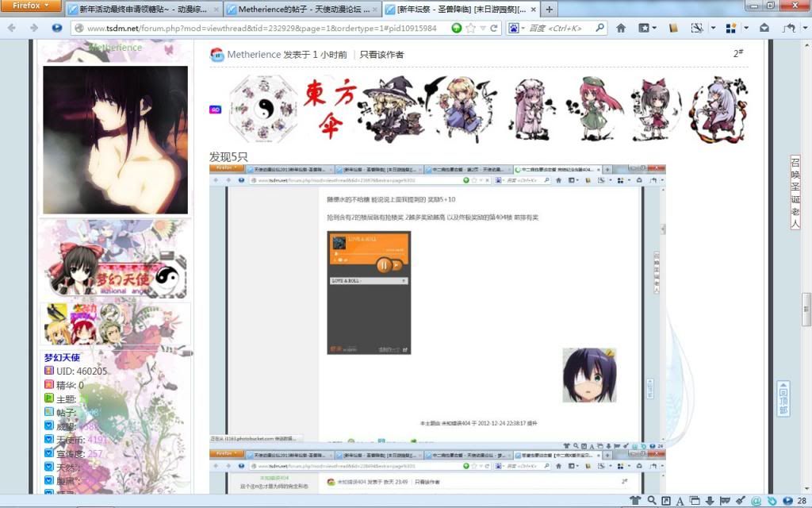Open the bookmarks menu dropdown arrow
Image resolution: width=812 pixels, height=508 pixels.
656,28
